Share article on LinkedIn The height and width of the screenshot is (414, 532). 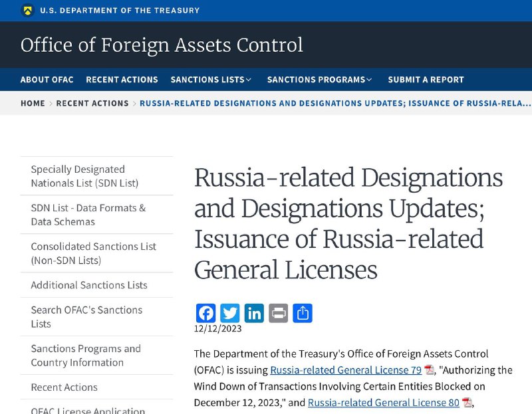pos(254,313)
